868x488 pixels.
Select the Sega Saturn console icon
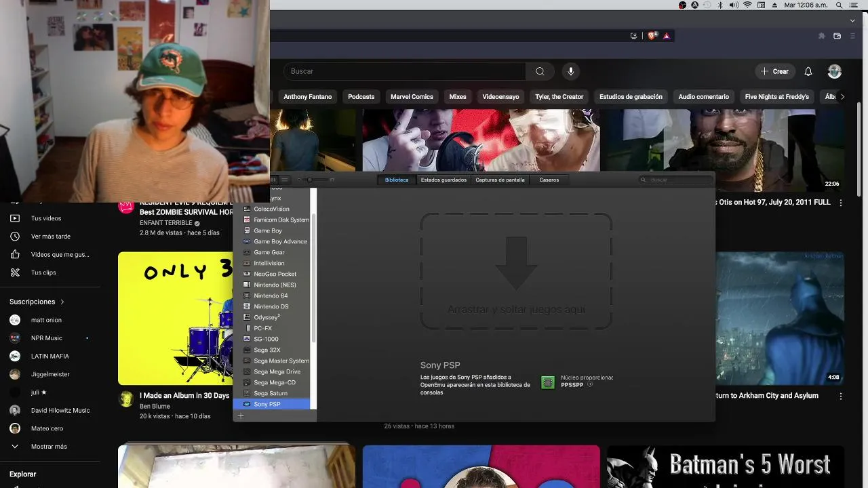pos(247,393)
